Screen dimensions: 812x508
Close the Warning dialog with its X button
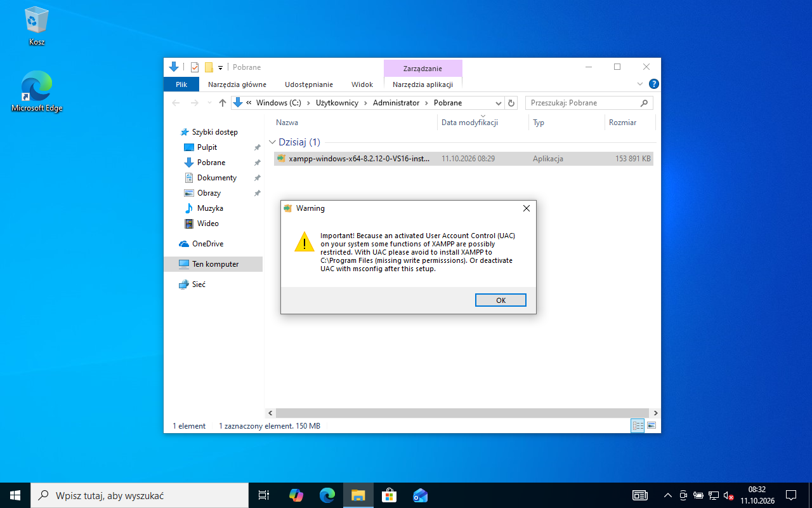[526, 208]
